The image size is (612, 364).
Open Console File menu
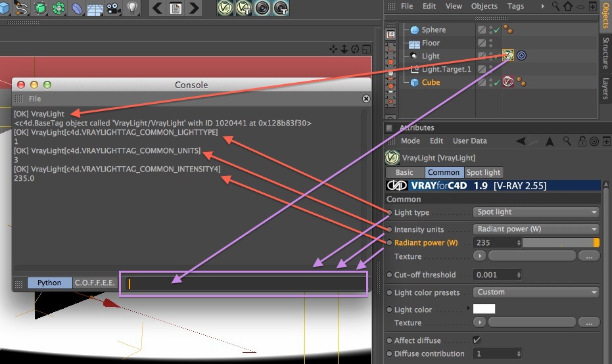pos(35,99)
